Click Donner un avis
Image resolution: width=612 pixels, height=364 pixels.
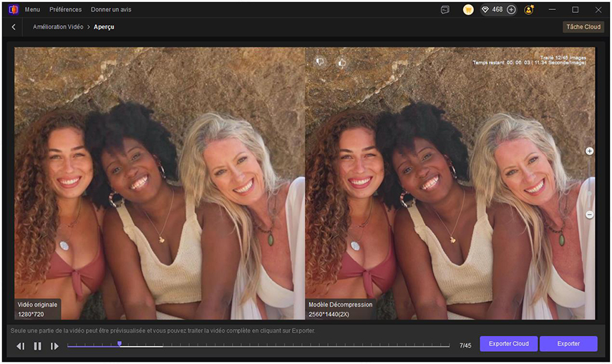111,10
